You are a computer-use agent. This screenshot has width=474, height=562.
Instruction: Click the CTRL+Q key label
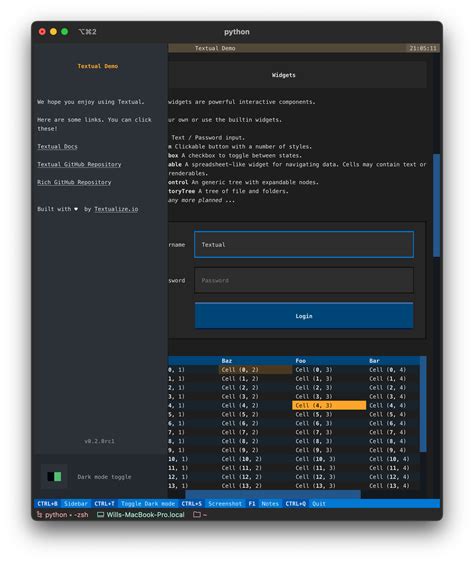[295, 504]
